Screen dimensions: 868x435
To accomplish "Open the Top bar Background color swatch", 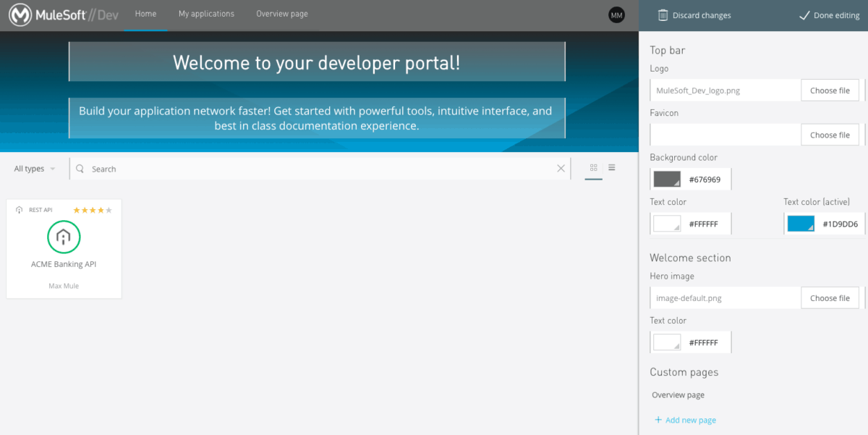I will click(666, 179).
